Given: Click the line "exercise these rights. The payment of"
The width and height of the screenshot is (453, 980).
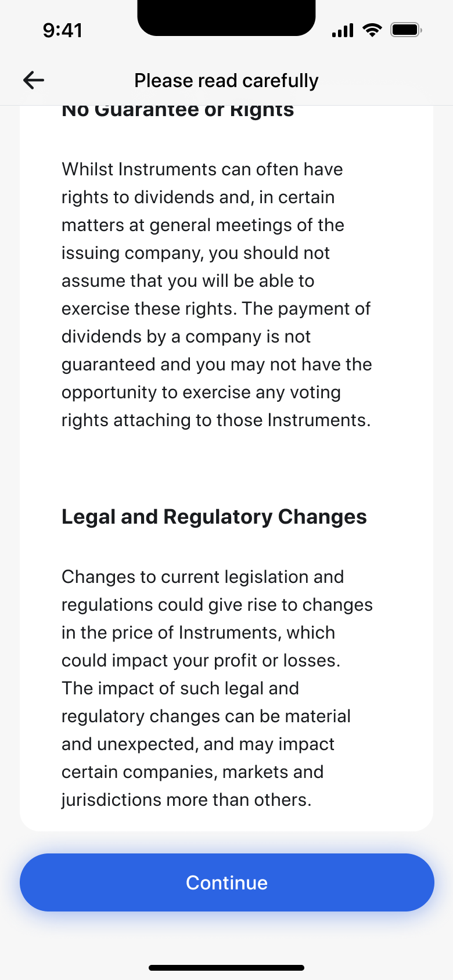Looking at the screenshot, I should tap(216, 309).
